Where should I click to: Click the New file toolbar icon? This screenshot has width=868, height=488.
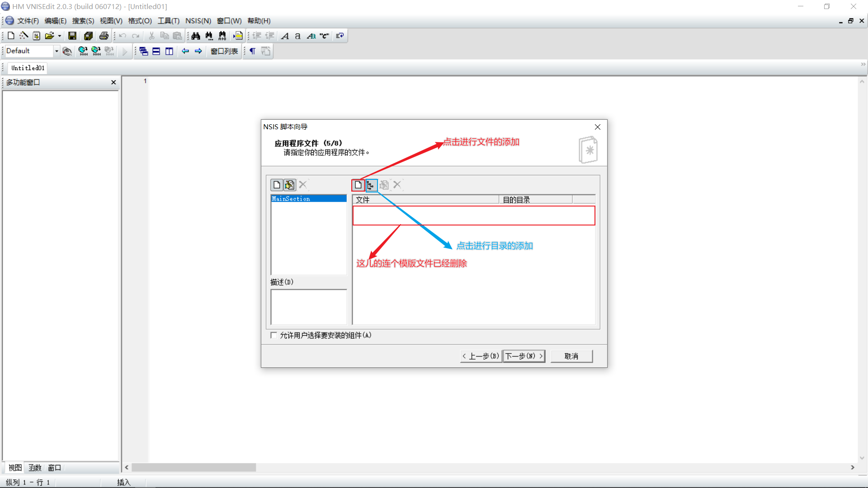11,36
